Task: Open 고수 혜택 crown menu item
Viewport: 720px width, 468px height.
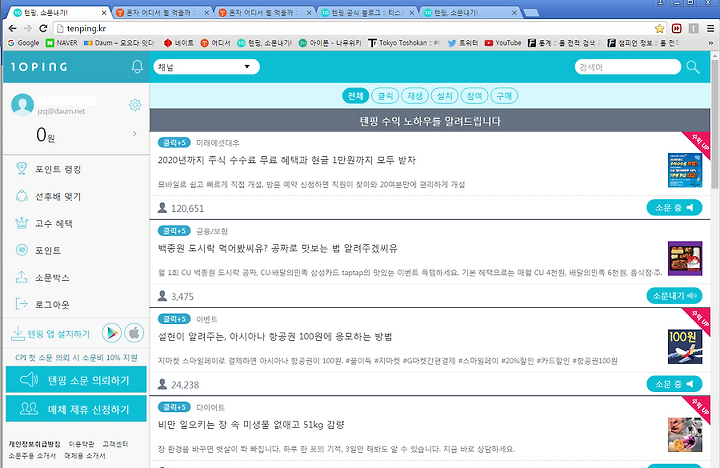Action: (x=44, y=223)
